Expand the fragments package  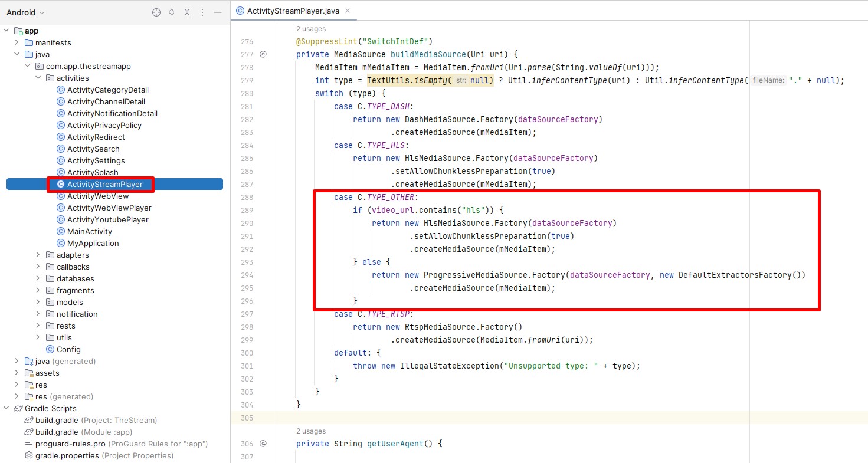click(38, 290)
